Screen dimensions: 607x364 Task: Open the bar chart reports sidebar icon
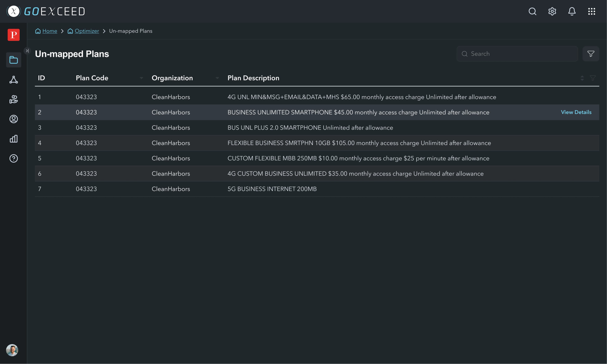13,139
